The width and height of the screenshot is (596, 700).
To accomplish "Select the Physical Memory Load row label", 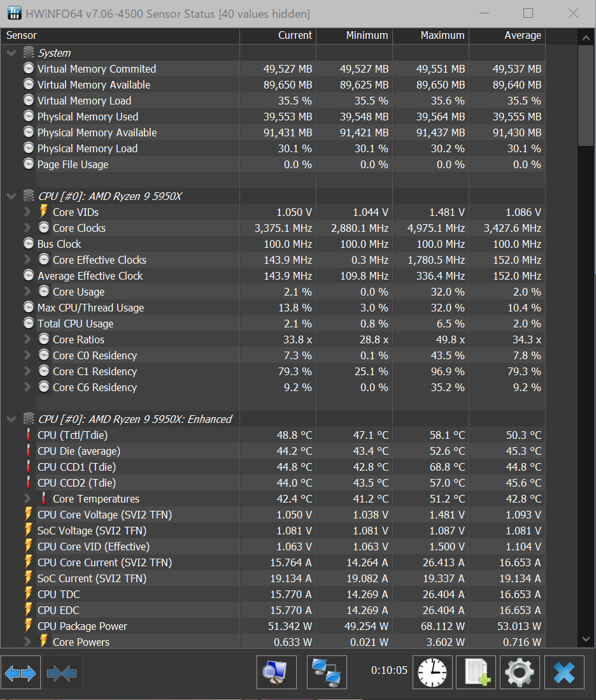I will coord(87,148).
